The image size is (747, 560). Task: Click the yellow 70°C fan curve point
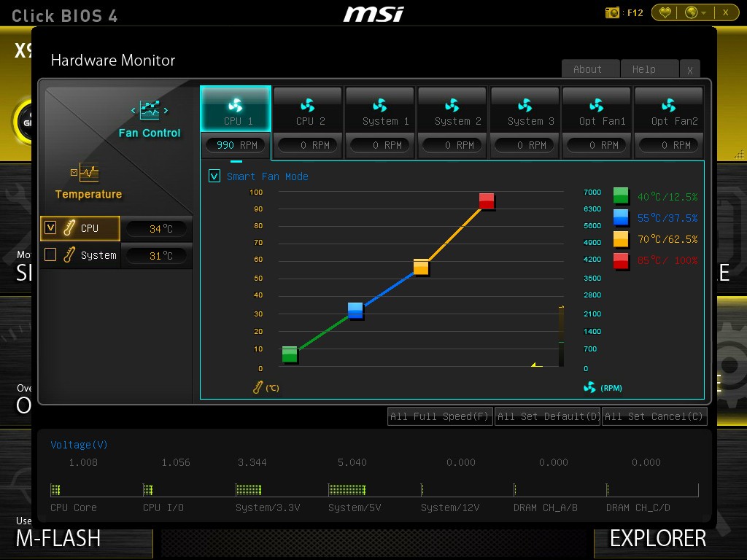421,267
